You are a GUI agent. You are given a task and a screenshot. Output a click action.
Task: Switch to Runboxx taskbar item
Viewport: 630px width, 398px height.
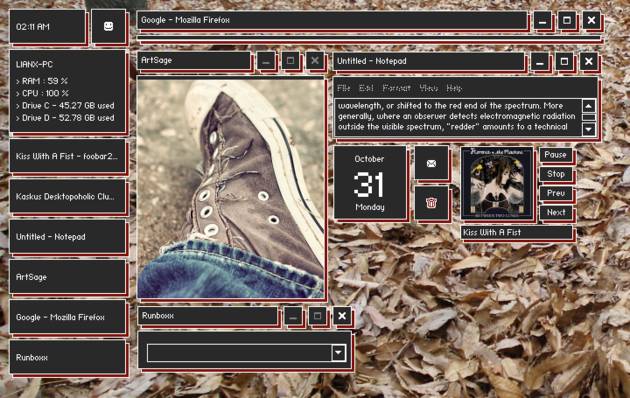tap(68, 357)
